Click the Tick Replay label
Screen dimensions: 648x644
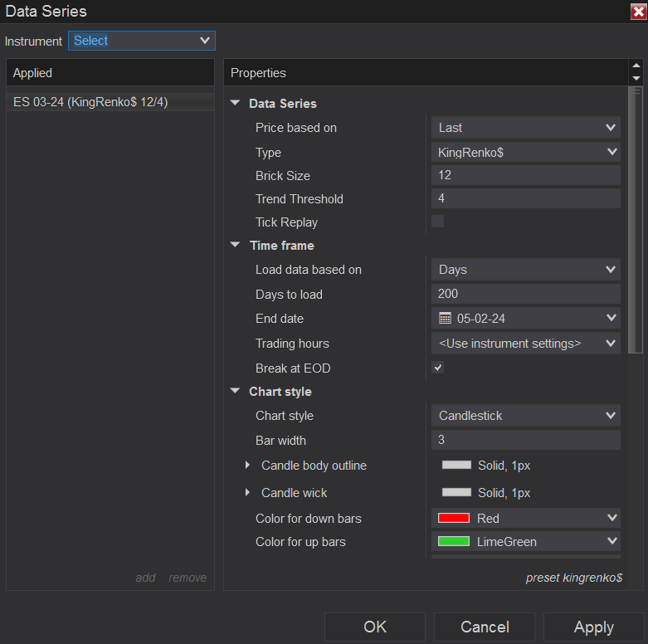pos(286,222)
